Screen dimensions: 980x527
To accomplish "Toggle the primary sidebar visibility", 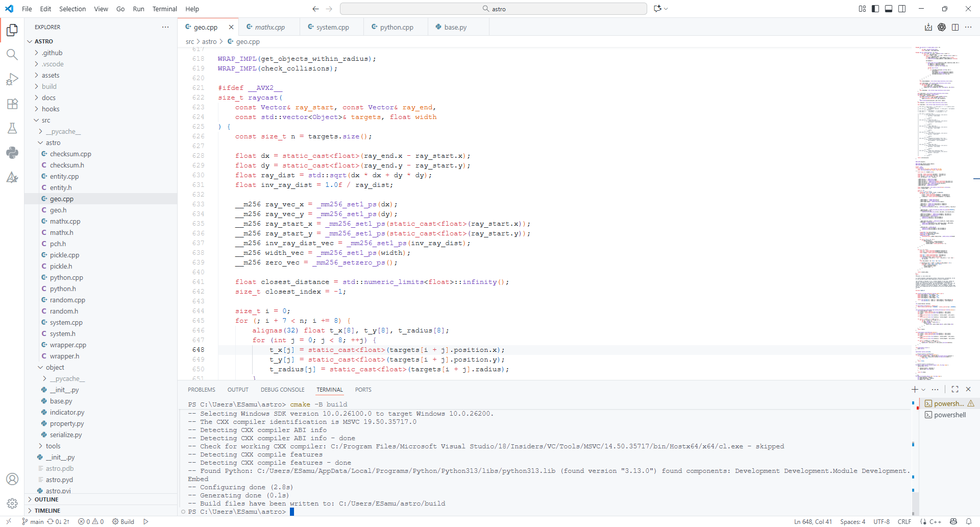I will (x=875, y=9).
